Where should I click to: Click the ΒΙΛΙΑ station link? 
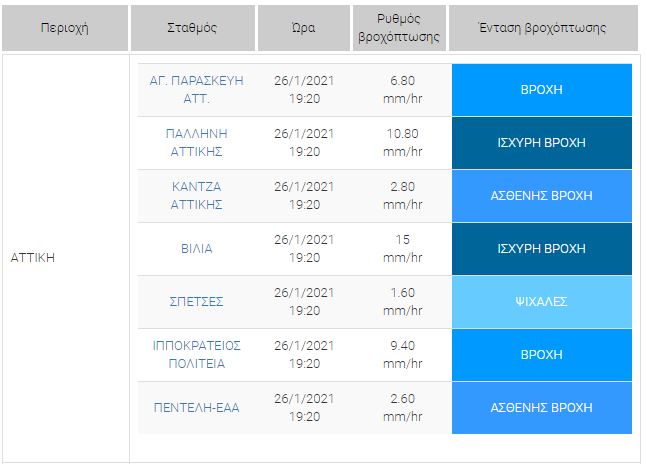point(196,248)
